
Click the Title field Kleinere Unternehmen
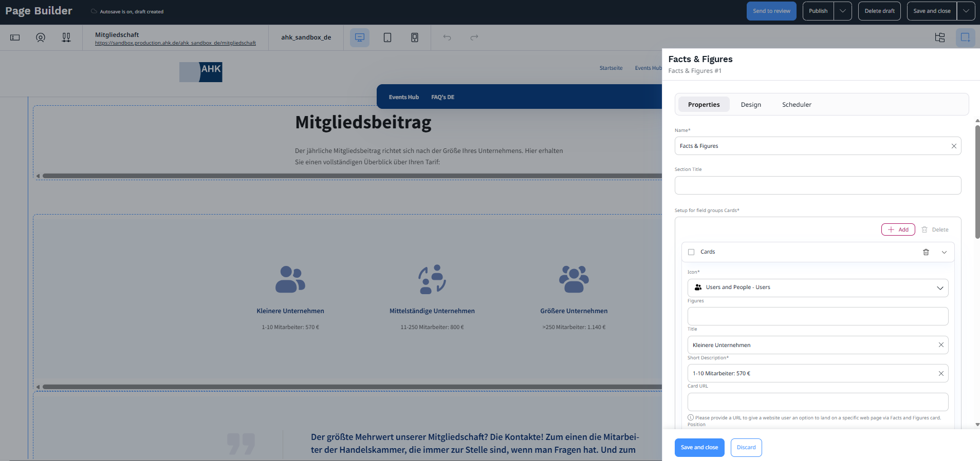point(818,345)
